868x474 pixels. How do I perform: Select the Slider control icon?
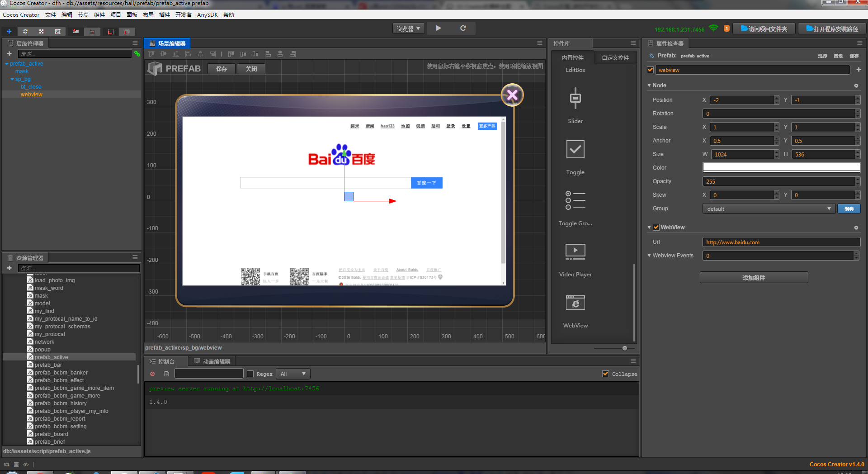[x=575, y=99]
